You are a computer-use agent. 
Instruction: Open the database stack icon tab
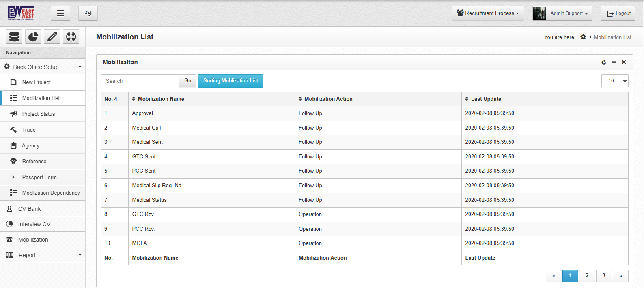[14, 37]
